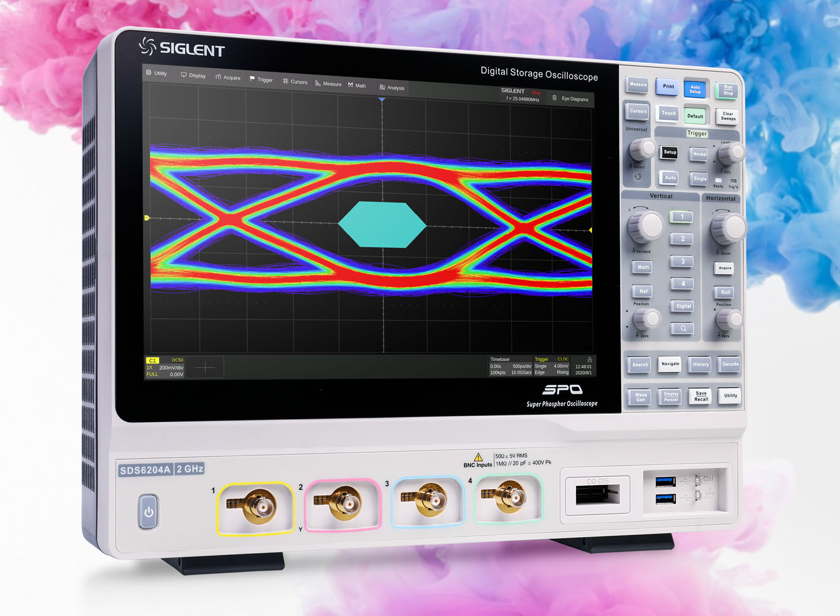
Task: Push the green Default button
Action: (695, 116)
